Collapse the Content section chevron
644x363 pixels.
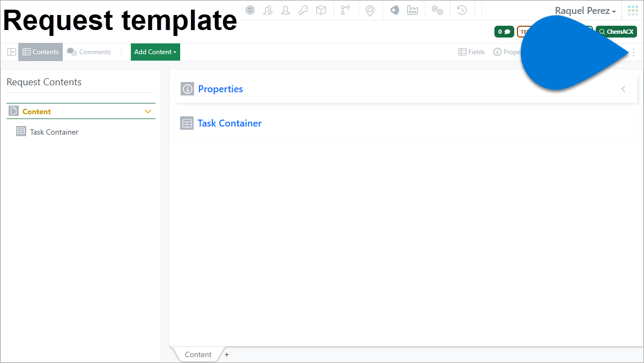coord(149,112)
